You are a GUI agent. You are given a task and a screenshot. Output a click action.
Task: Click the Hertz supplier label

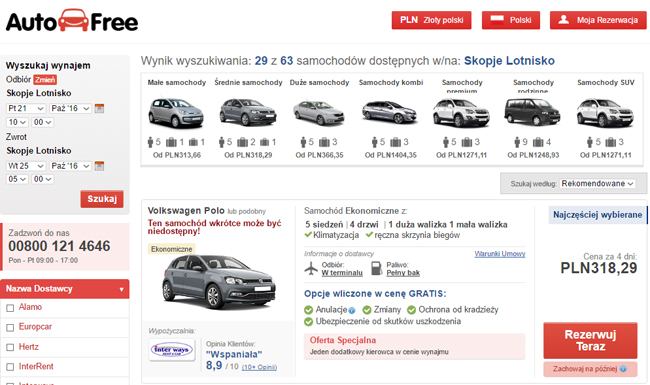(29, 347)
